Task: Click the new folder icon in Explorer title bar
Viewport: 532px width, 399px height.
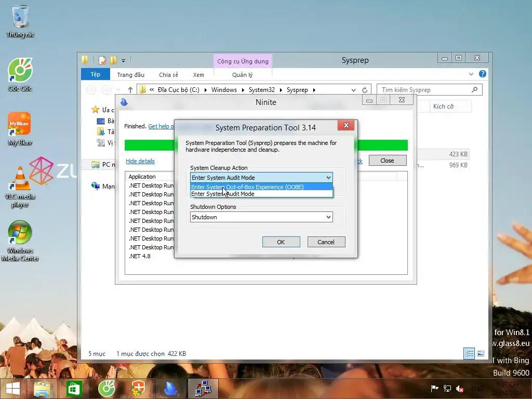Action: [113, 60]
